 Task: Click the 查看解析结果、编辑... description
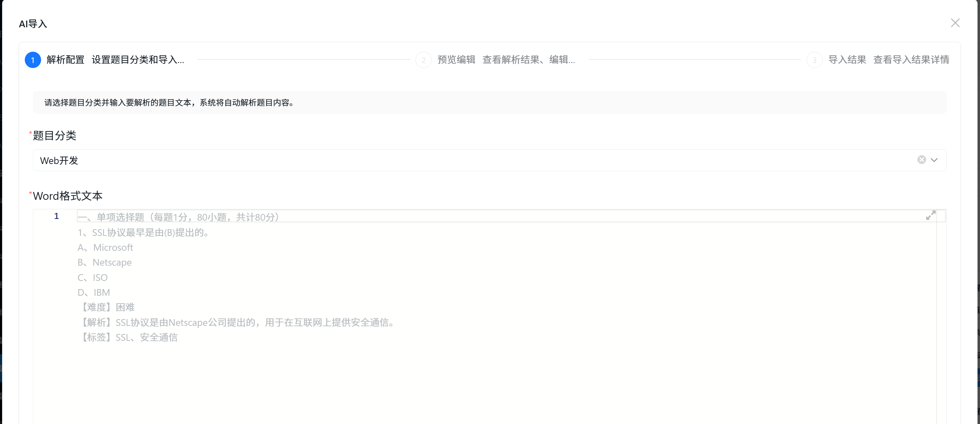(x=528, y=60)
